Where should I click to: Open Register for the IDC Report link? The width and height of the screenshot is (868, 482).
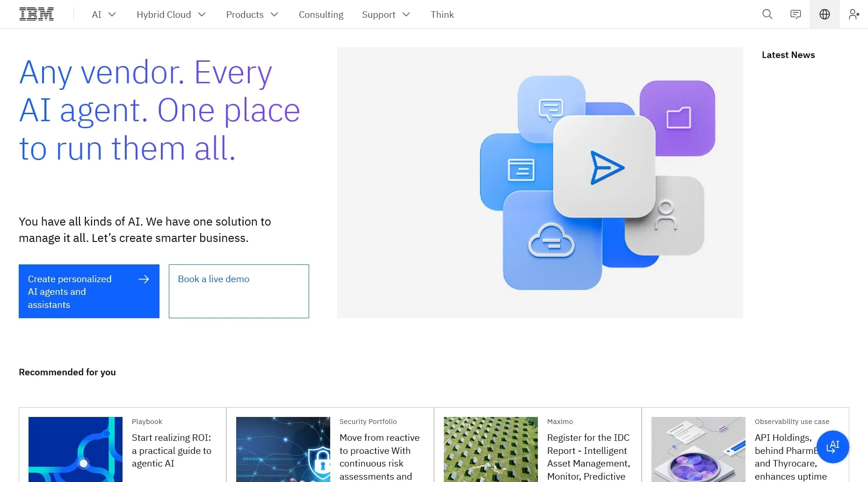click(x=588, y=457)
